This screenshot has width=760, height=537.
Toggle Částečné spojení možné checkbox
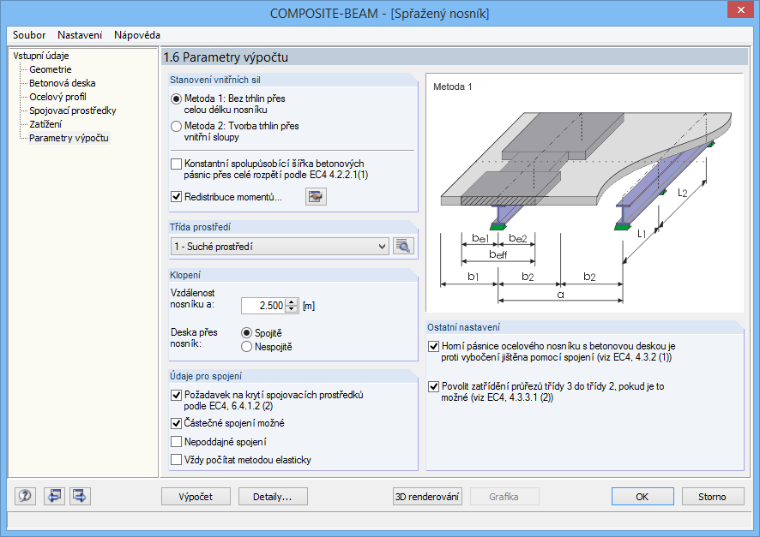pos(176,423)
